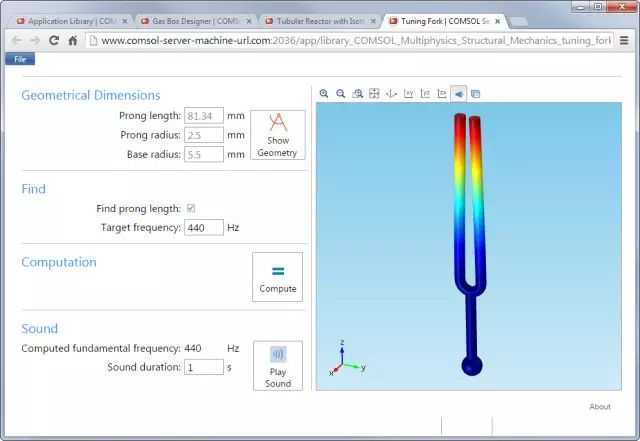Viewport: 640px width, 441px height.
Task: Activate the Zoom Box tool
Action: 357,94
